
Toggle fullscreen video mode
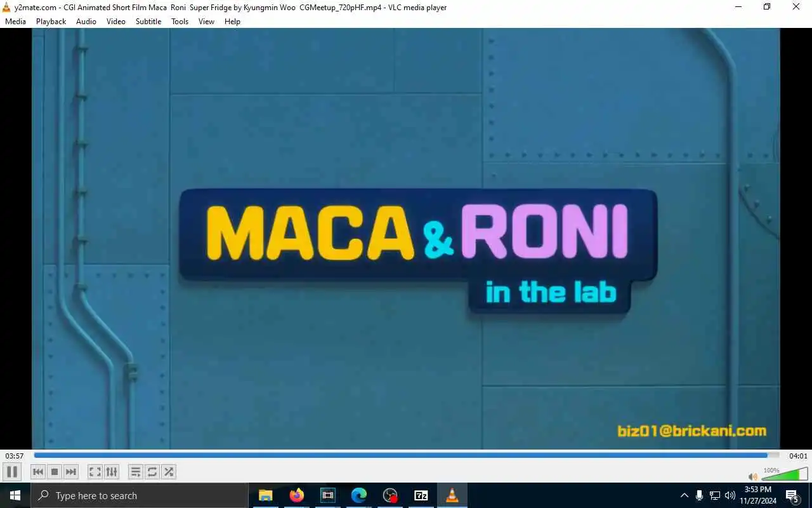(x=95, y=472)
